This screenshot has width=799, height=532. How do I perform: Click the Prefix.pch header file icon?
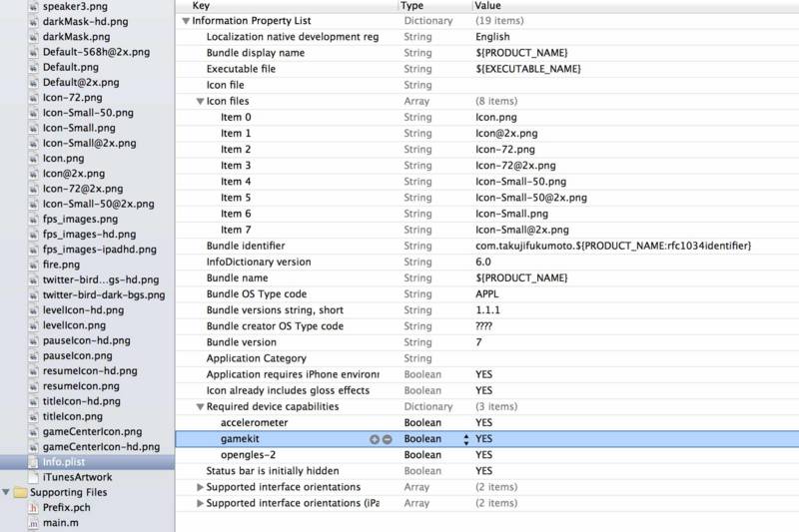[33, 508]
